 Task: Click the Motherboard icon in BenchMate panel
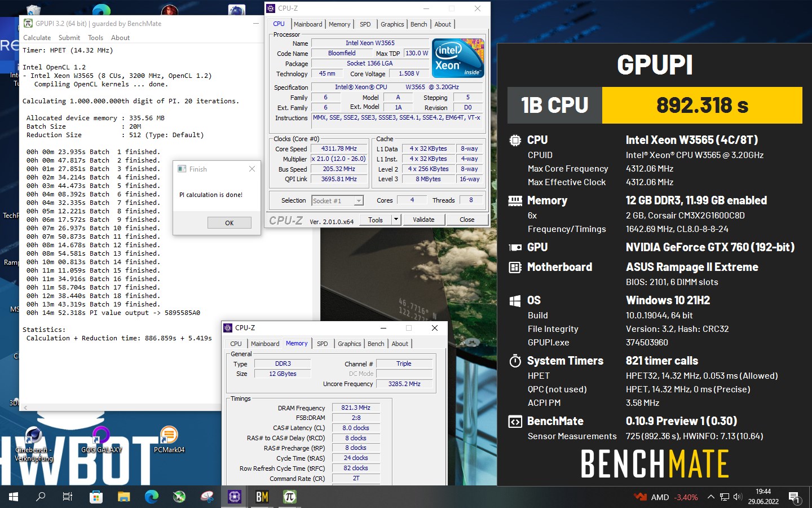point(515,267)
